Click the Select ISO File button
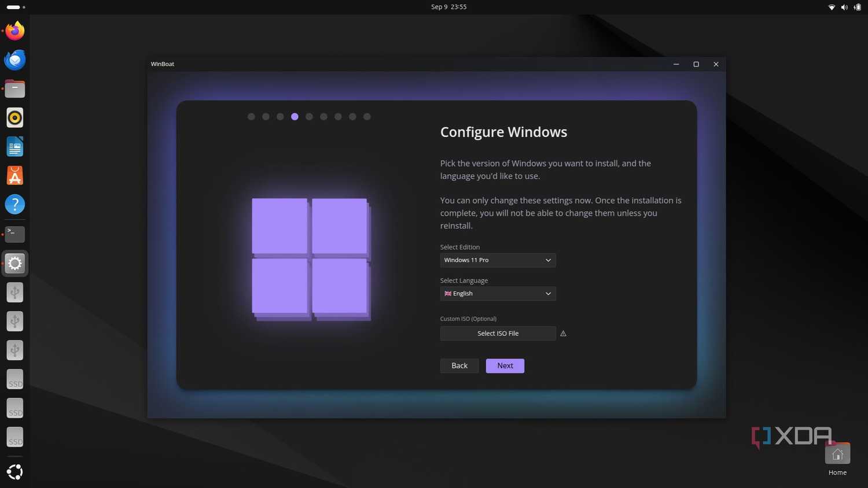 tap(498, 334)
